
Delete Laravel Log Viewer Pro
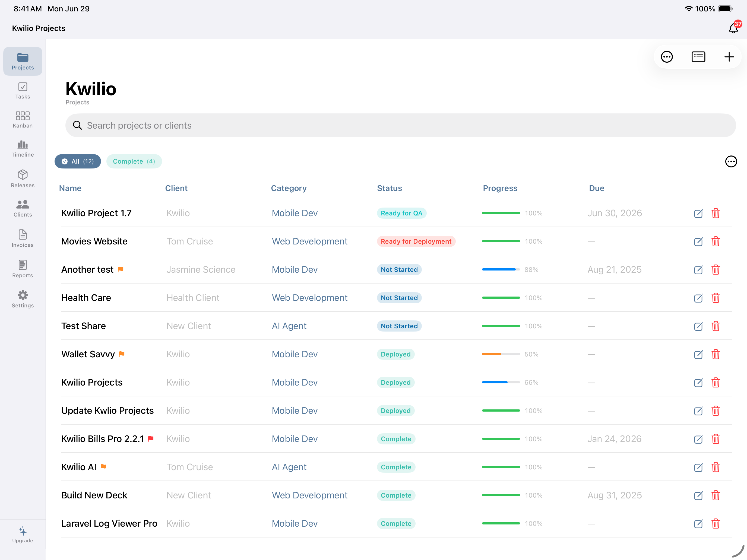coord(716,524)
